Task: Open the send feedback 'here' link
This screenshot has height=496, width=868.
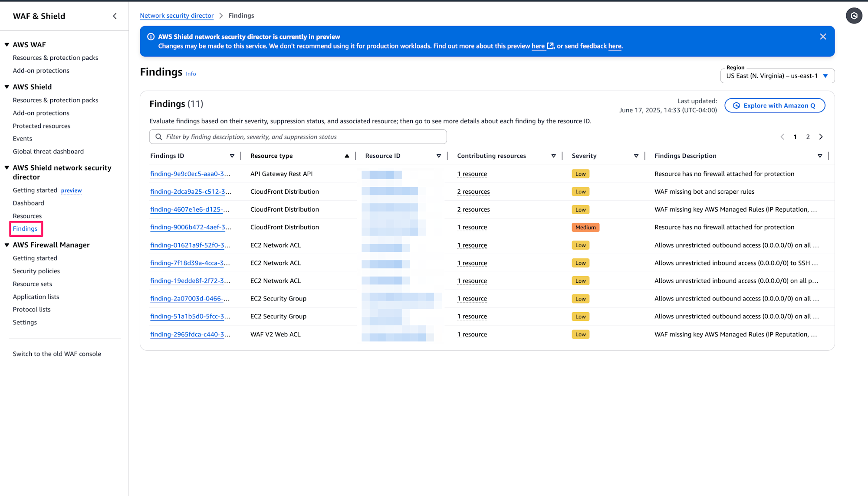Action: [x=615, y=46]
